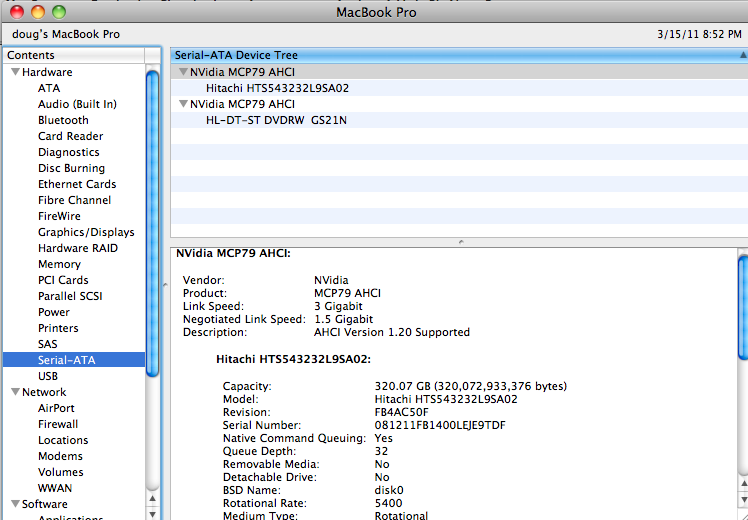Click the details pane scrollbar thumb
748x520 pixels.
[743, 308]
